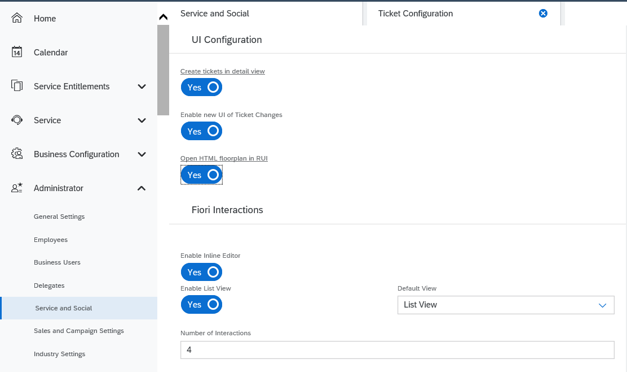Click the Administrator person icon

coord(17,188)
